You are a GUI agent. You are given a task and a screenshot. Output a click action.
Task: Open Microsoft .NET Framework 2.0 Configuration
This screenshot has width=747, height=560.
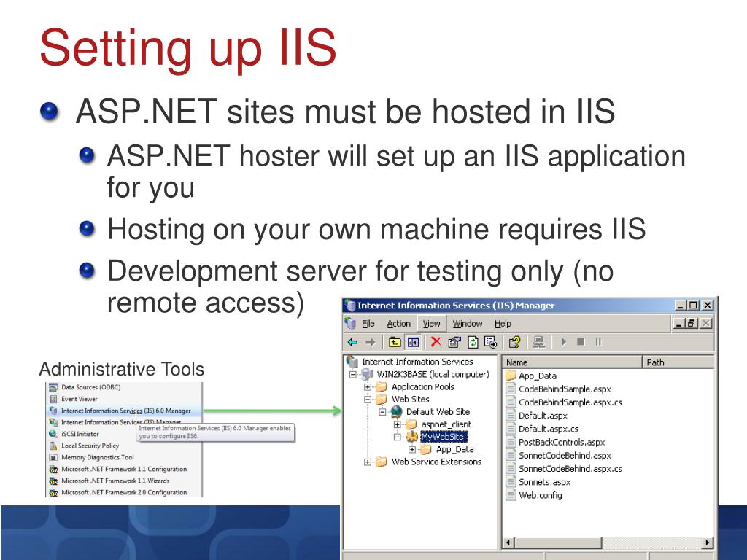(x=124, y=492)
